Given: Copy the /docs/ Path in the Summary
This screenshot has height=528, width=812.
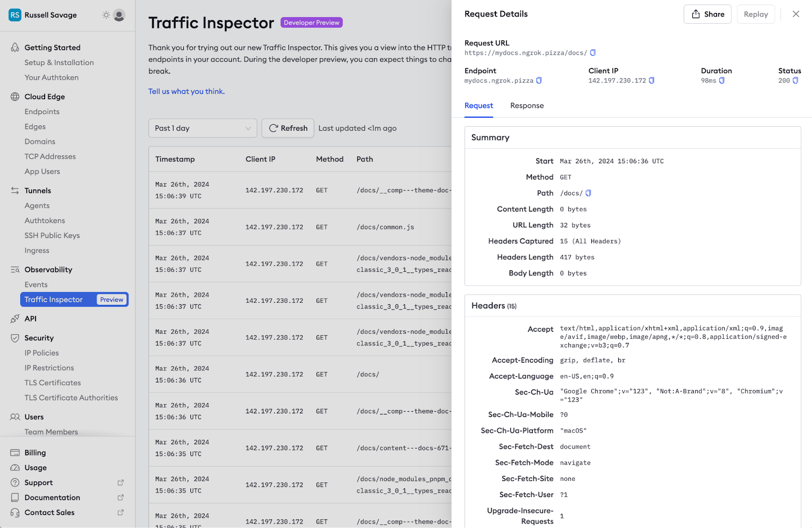Looking at the screenshot, I should point(588,193).
